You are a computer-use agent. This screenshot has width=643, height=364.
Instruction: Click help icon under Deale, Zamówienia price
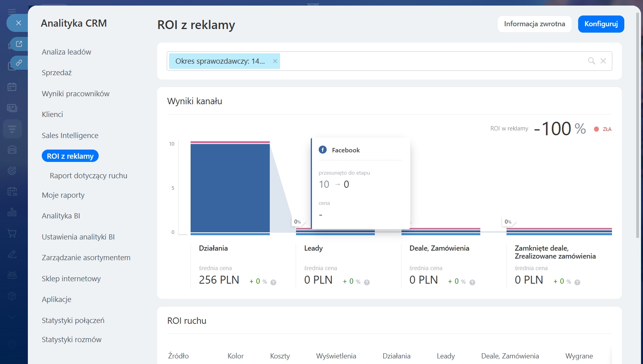pos(472,282)
